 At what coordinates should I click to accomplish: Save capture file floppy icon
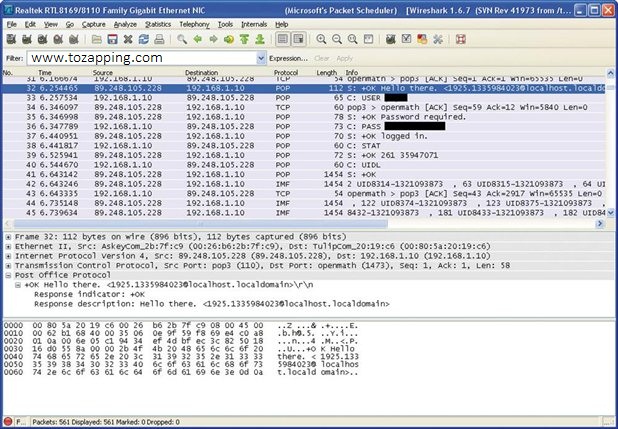point(112,39)
